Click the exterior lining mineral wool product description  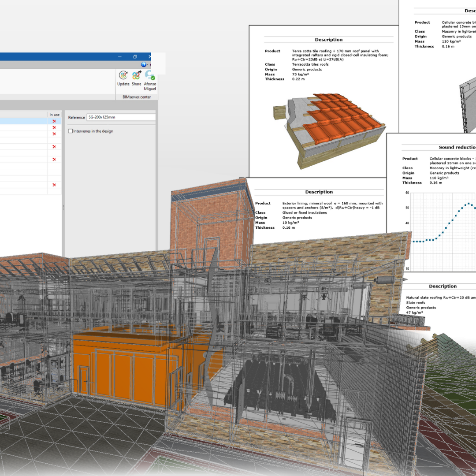332,205
